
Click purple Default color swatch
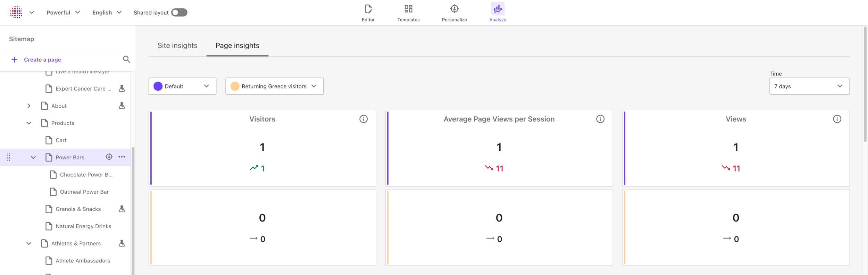coord(158,86)
